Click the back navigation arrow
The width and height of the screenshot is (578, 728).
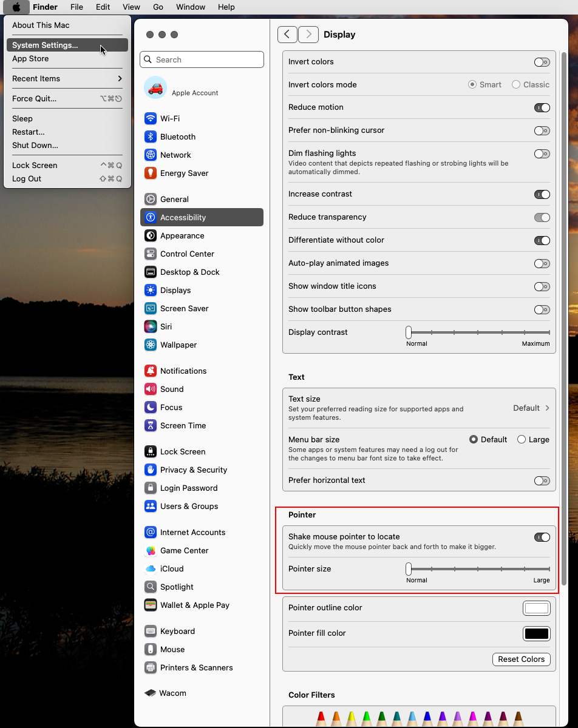[x=287, y=35]
